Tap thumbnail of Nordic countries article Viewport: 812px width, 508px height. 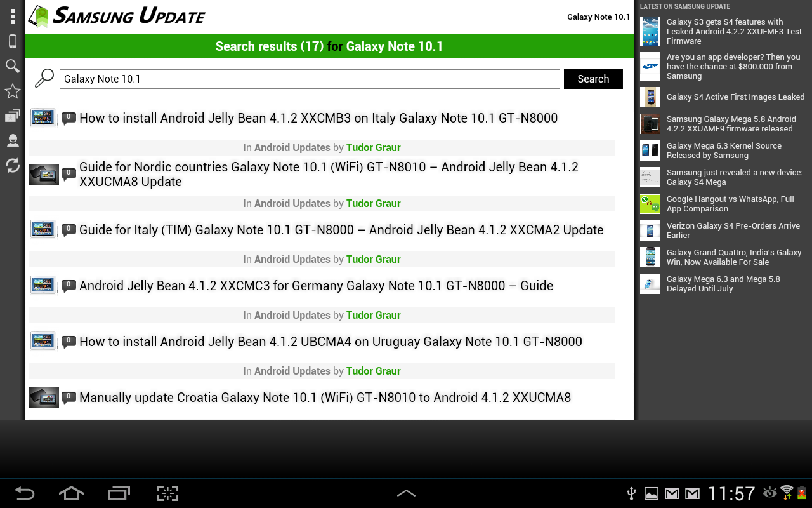[44, 174]
